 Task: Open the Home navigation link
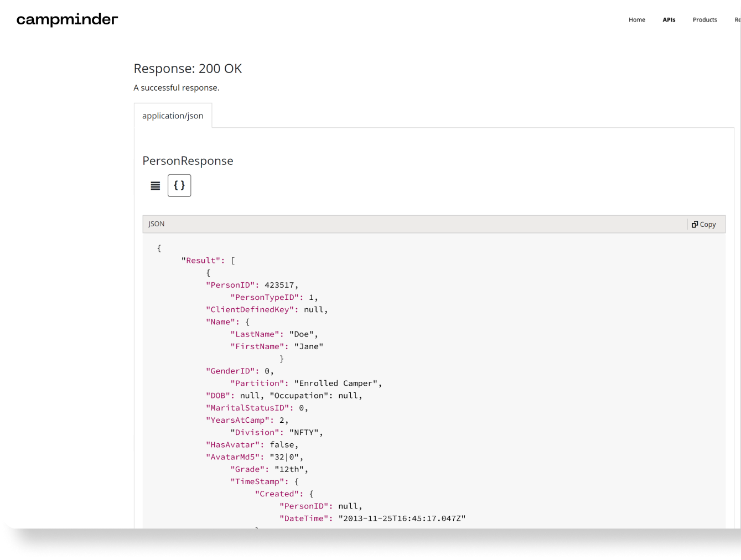[636, 20]
